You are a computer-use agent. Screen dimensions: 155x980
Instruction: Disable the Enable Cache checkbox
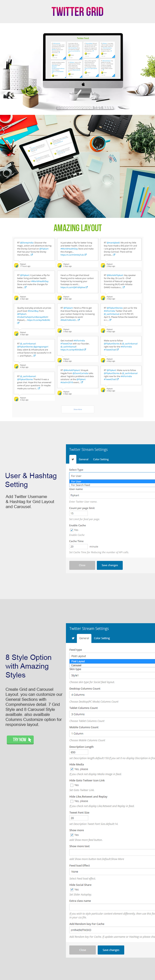pos(72,530)
